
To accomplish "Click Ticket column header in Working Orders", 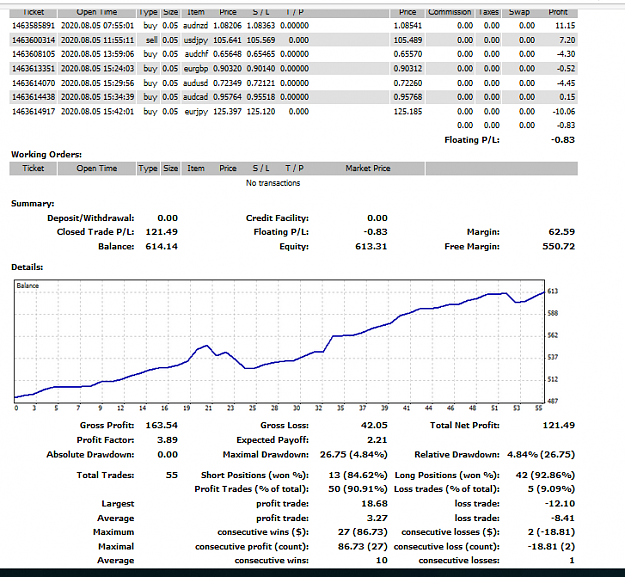I will coord(33,169).
